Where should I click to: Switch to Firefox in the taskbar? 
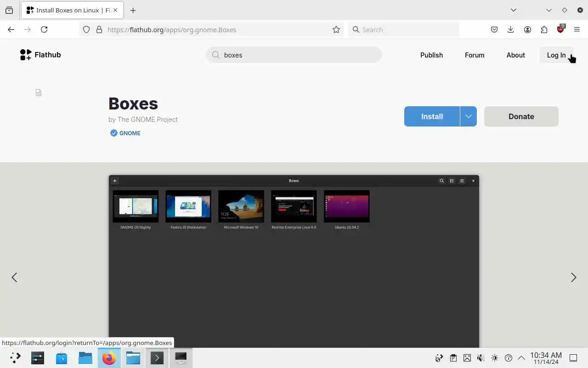(109, 357)
